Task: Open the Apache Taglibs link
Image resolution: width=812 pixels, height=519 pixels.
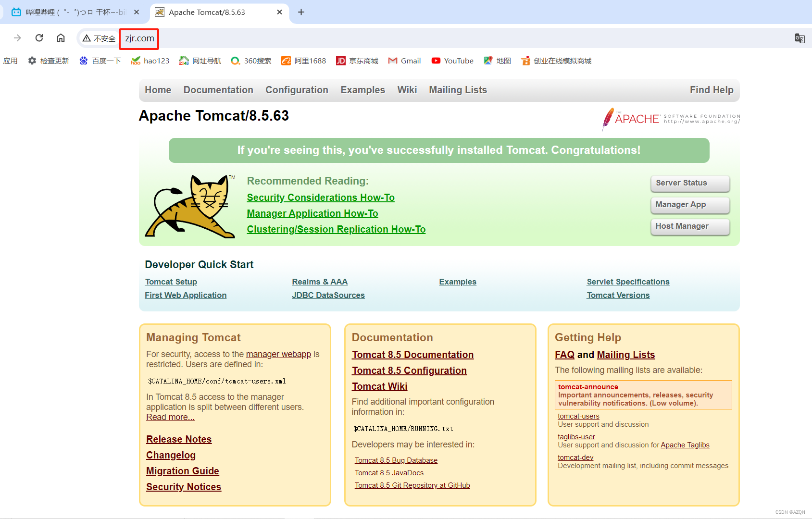Action: pyautogui.click(x=685, y=445)
